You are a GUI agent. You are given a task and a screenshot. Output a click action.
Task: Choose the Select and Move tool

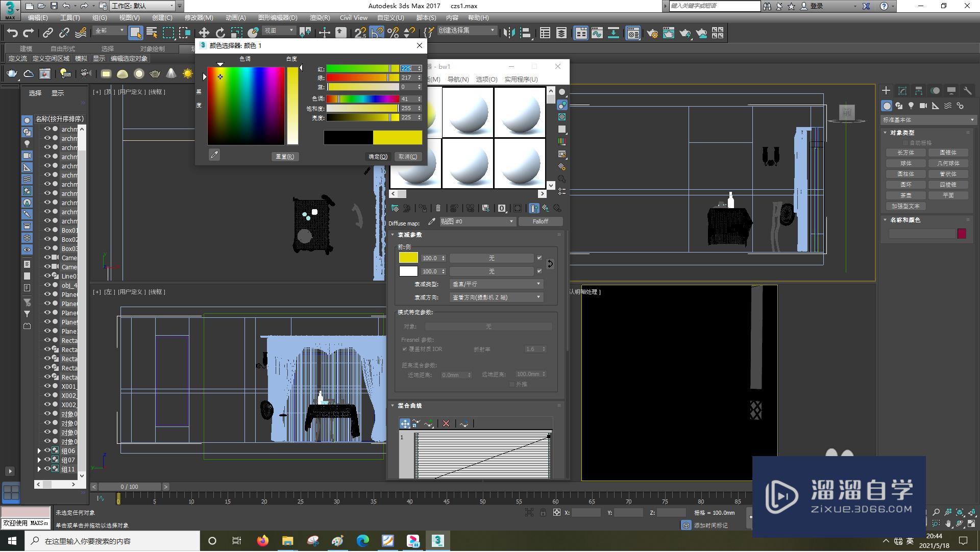(204, 33)
